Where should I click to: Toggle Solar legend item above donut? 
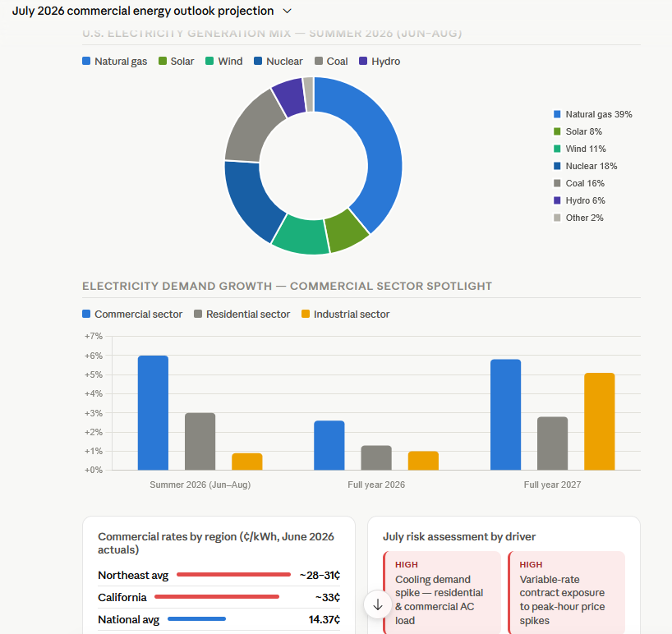(176, 62)
